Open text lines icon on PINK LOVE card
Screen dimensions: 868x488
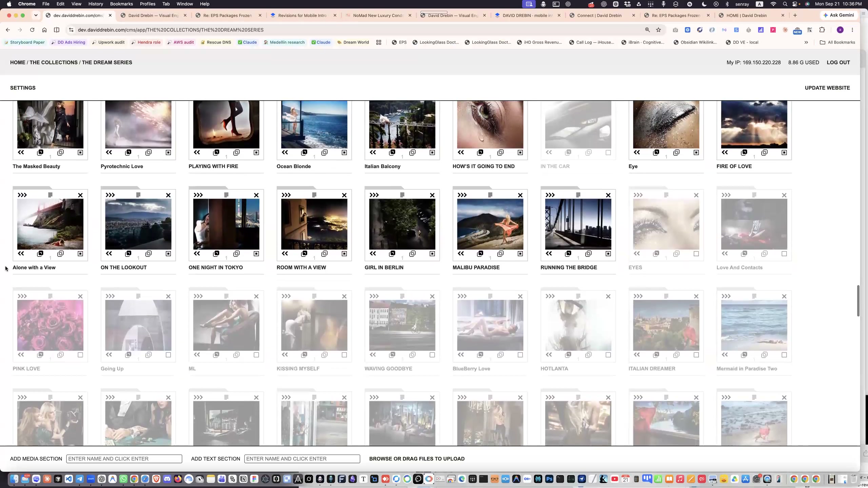pos(50,296)
